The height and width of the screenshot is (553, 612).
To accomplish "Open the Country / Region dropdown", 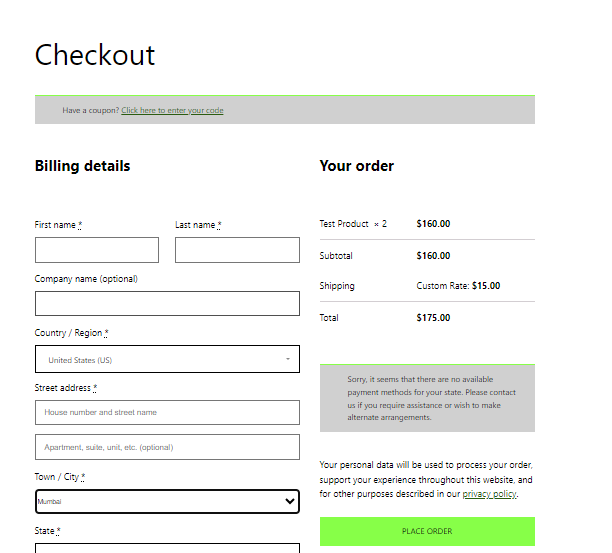I will [x=167, y=359].
